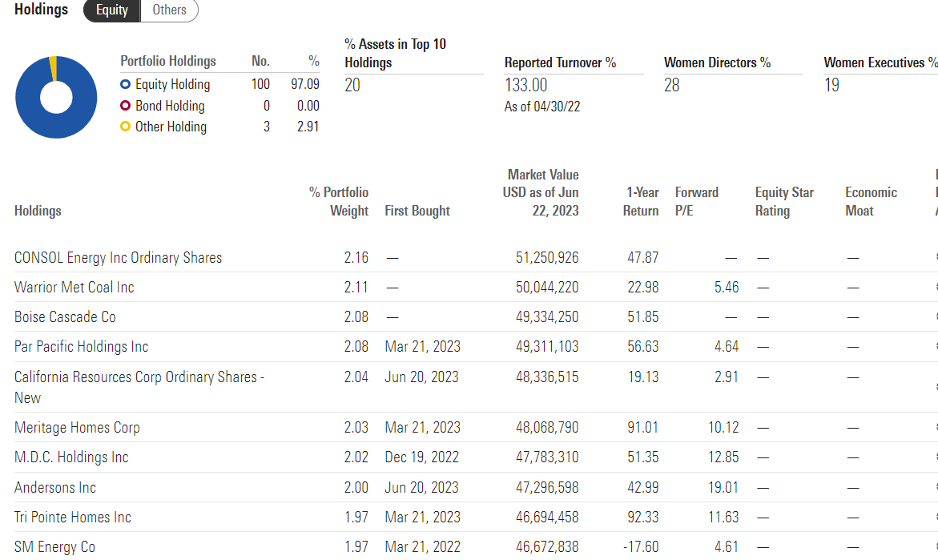This screenshot has width=938, height=560.
Task: Click the Portfolio Holdings legend heading
Action: pos(168,61)
